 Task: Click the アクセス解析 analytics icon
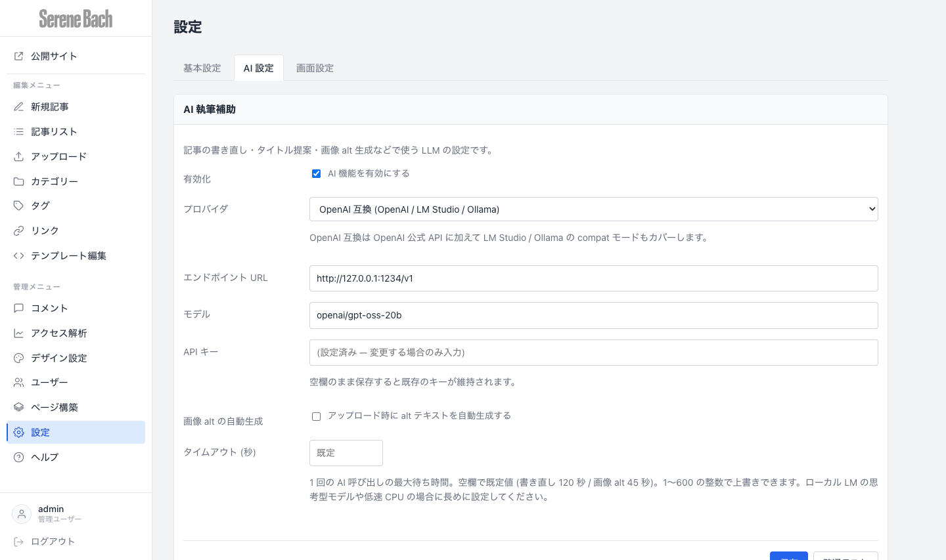coord(19,333)
